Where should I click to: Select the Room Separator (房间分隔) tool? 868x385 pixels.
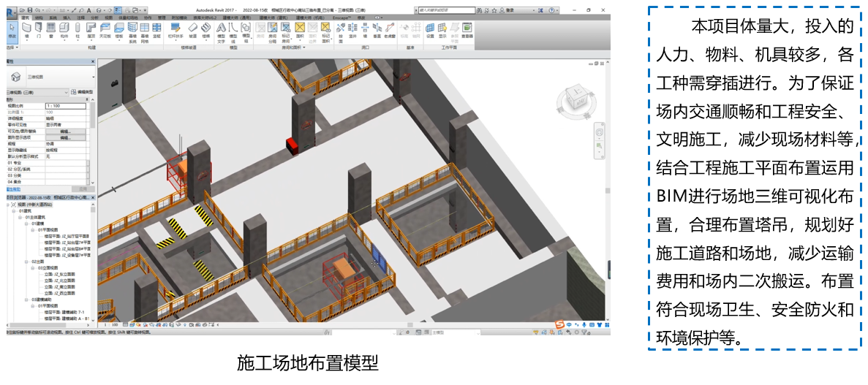[272, 33]
